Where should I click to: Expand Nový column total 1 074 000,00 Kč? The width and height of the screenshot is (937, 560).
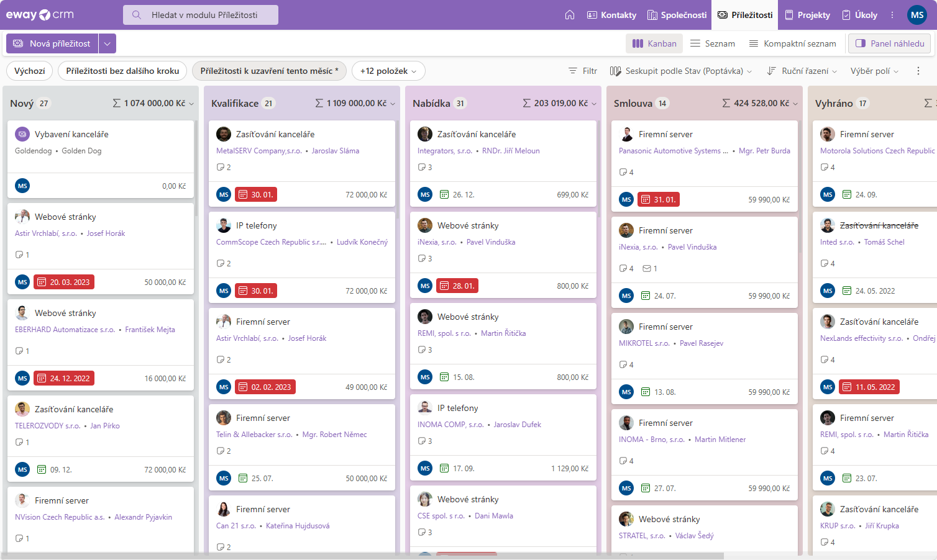click(153, 103)
